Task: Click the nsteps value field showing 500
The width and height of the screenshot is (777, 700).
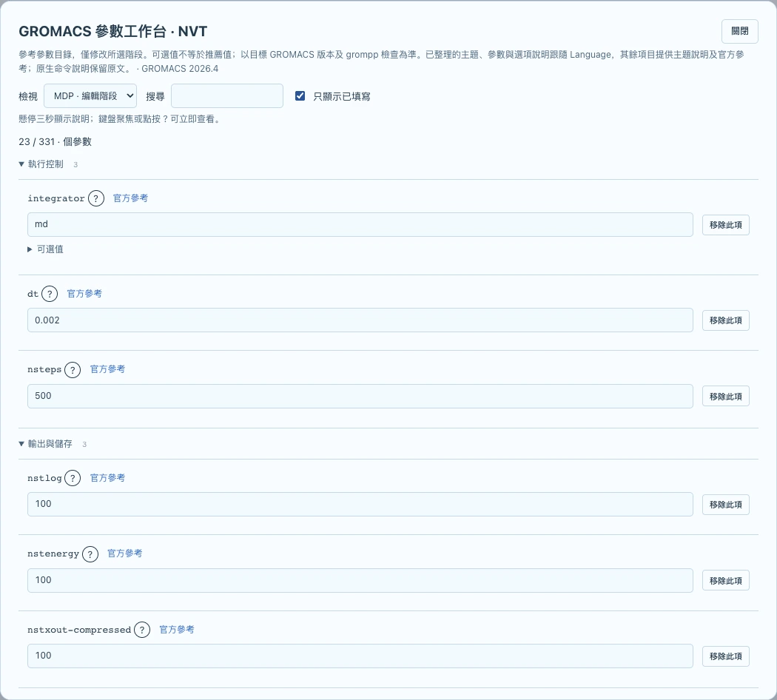Action: [x=360, y=397]
